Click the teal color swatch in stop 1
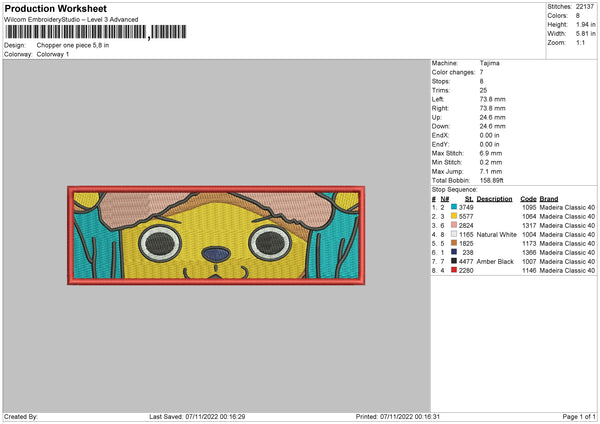600x424 pixels. [x=454, y=207]
